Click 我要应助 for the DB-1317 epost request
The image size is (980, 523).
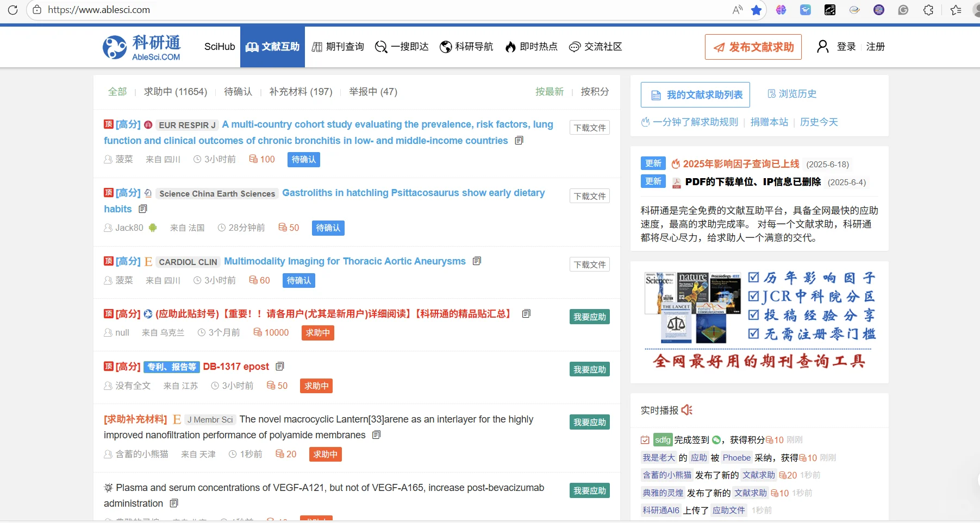point(590,369)
